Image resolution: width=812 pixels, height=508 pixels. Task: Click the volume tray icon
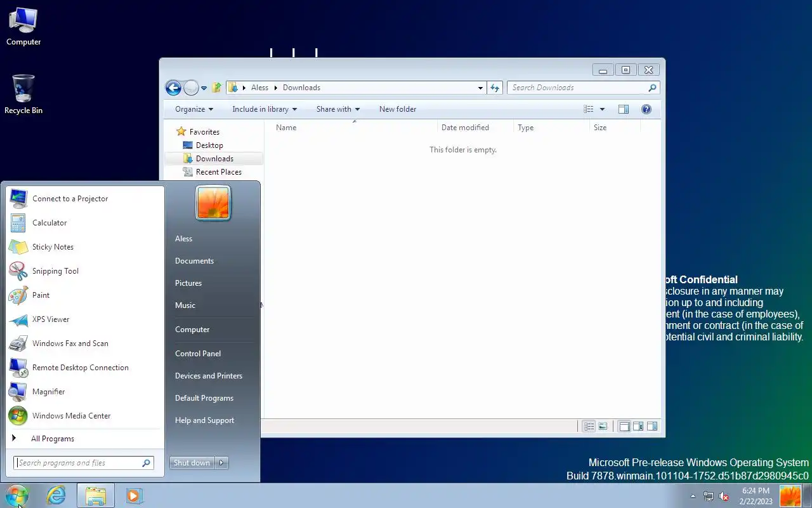pyautogui.click(x=724, y=497)
